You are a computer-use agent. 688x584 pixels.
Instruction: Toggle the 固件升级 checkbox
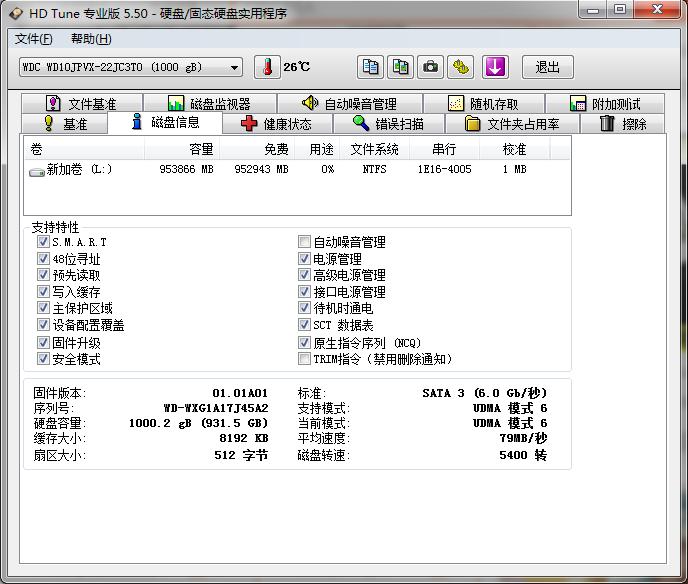click(x=43, y=342)
